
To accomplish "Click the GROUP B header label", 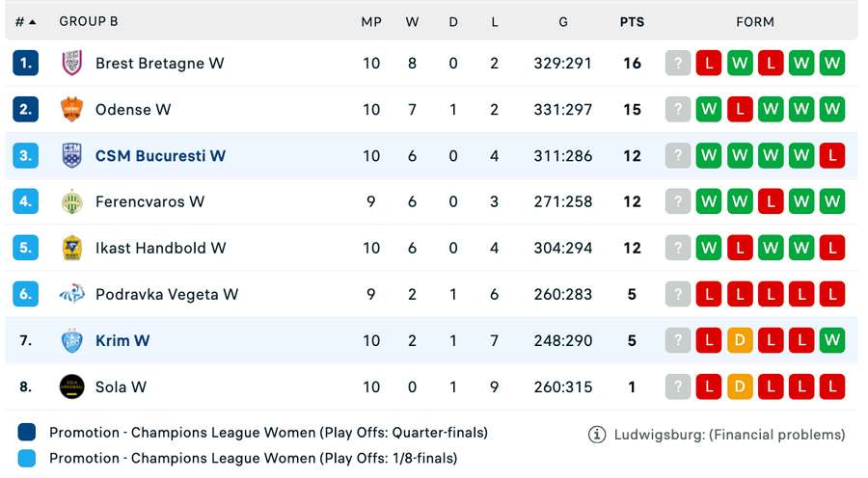I will point(88,21).
